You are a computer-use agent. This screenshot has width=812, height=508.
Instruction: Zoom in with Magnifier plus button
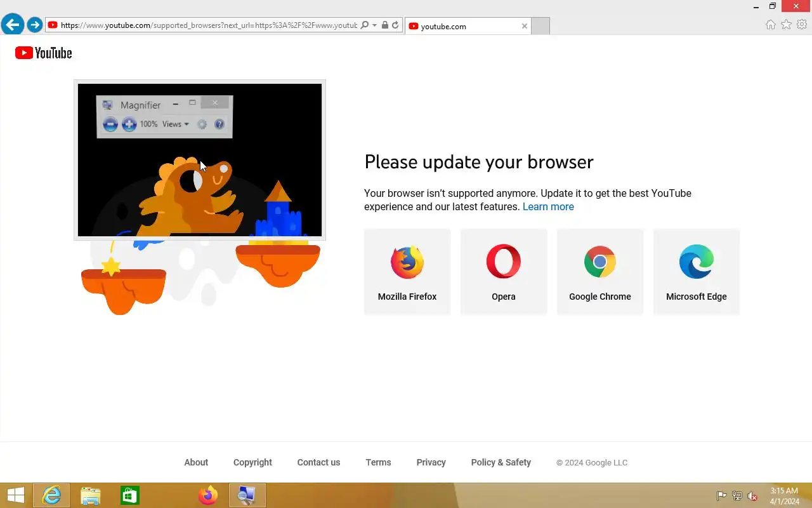(x=129, y=124)
